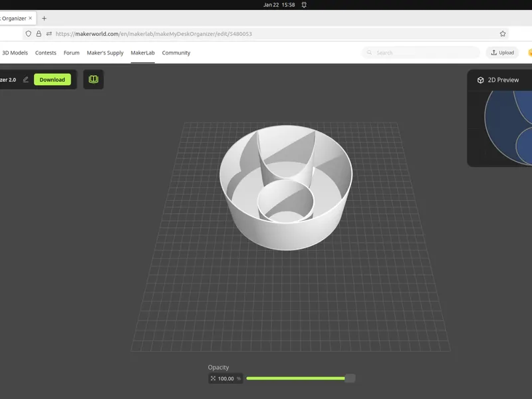Image resolution: width=532 pixels, height=399 pixels.
Task: Click the padlock site security icon
Action: pos(39,34)
